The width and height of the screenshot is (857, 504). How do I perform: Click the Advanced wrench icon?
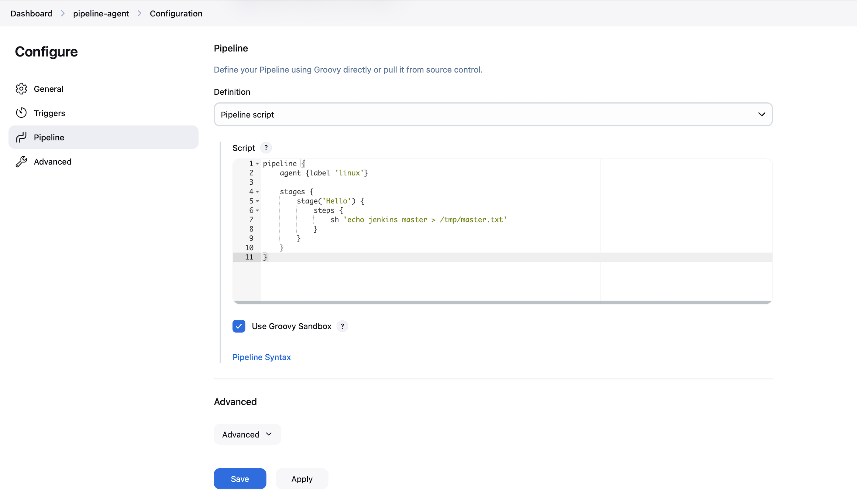pyautogui.click(x=21, y=162)
